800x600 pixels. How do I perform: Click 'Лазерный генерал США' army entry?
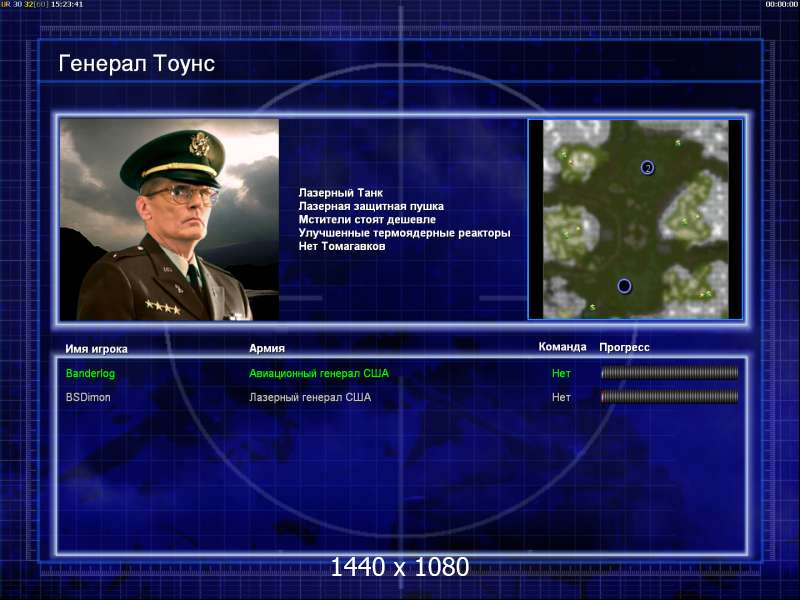tap(310, 397)
